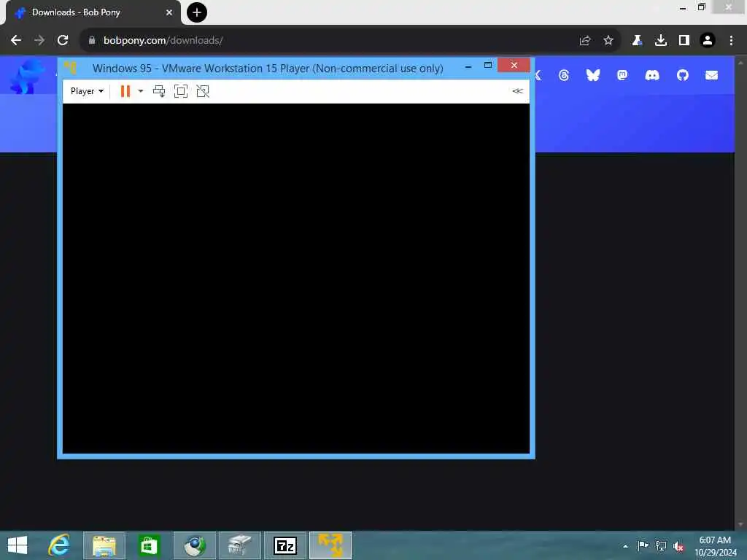This screenshot has height=560, width=747.
Task: Go forward in the browser
Action: (x=39, y=41)
